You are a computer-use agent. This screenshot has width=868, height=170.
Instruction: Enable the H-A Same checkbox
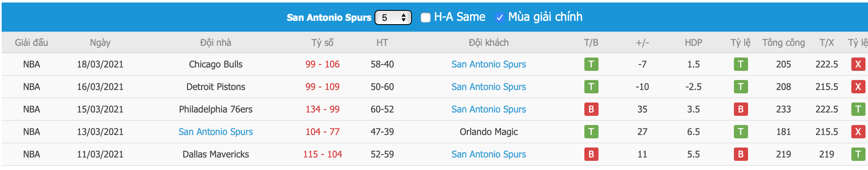click(x=425, y=17)
